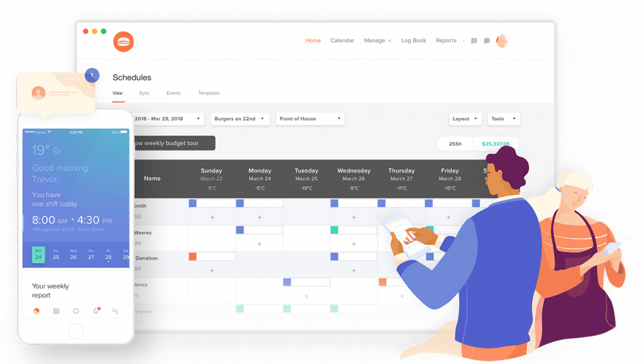Tap the menu lines icon on phone
The width and height of the screenshot is (644, 364).
[116, 311]
